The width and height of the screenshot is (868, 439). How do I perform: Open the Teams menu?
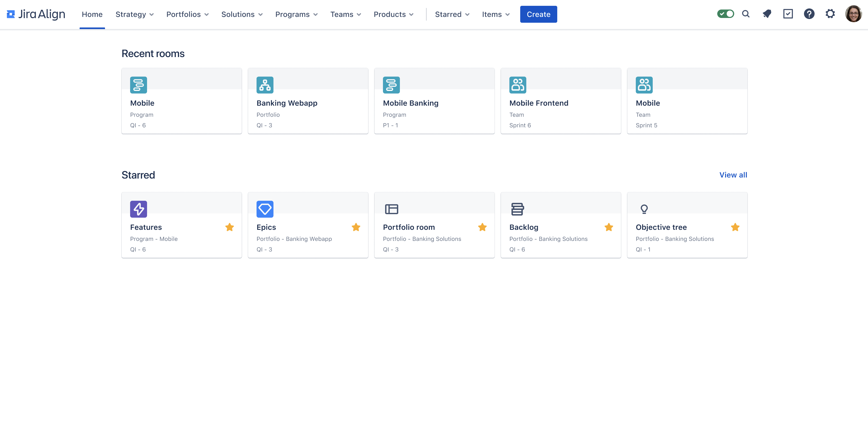[x=345, y=15]
